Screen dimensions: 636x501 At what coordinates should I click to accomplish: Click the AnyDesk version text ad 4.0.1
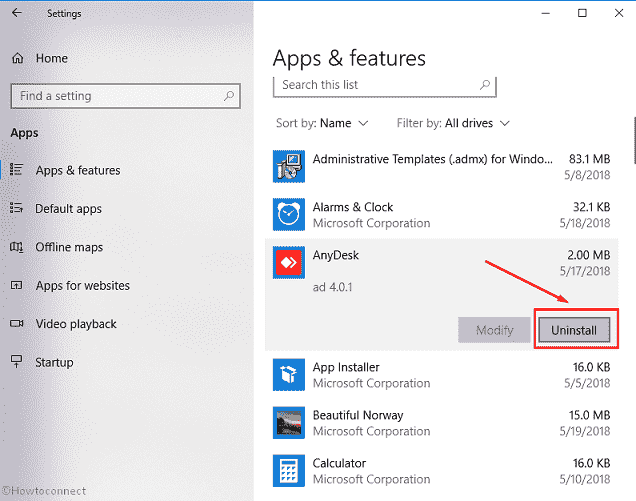coord(332,287)
